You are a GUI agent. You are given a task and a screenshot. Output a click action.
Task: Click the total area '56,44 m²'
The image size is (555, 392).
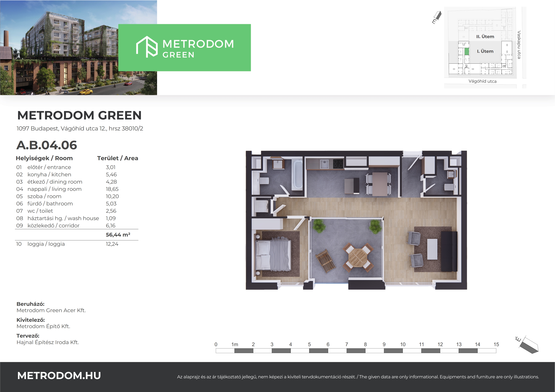(x=118, y=235)
